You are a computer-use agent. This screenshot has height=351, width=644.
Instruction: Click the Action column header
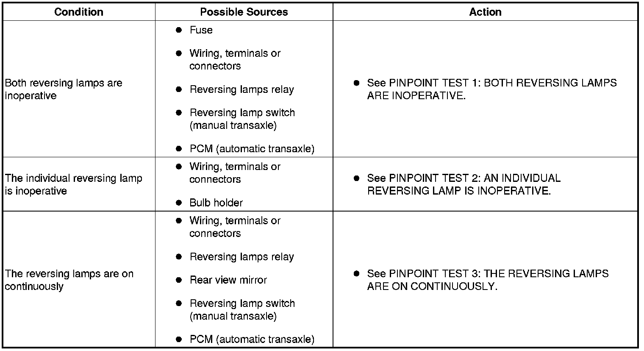486,12
